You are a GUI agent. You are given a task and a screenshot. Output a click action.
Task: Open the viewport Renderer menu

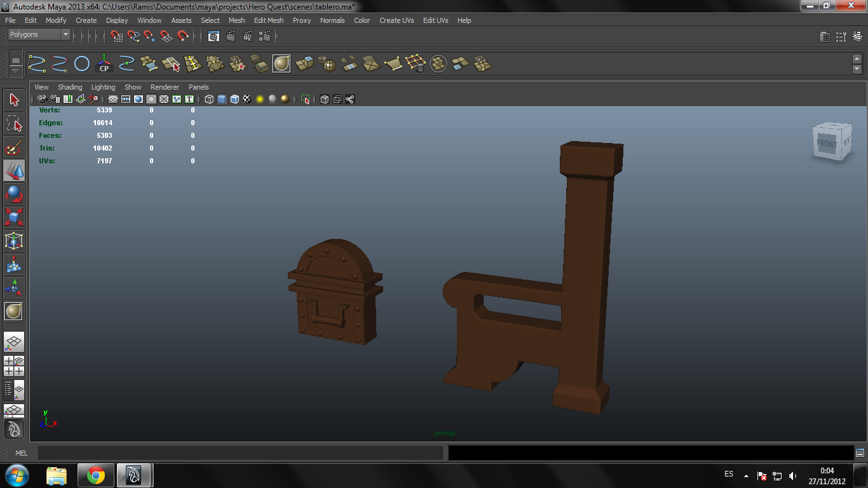click(x=165, y=87)
